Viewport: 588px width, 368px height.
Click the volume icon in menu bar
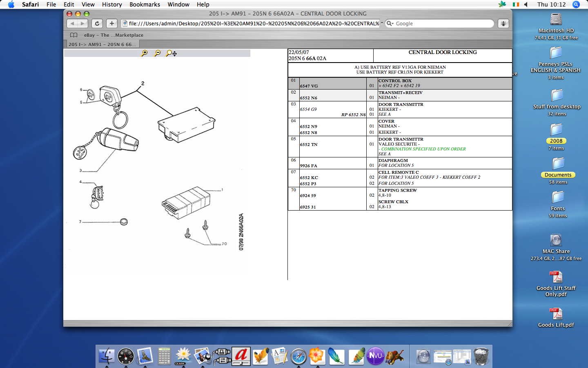pyautogui.click(x=526, y=4)
